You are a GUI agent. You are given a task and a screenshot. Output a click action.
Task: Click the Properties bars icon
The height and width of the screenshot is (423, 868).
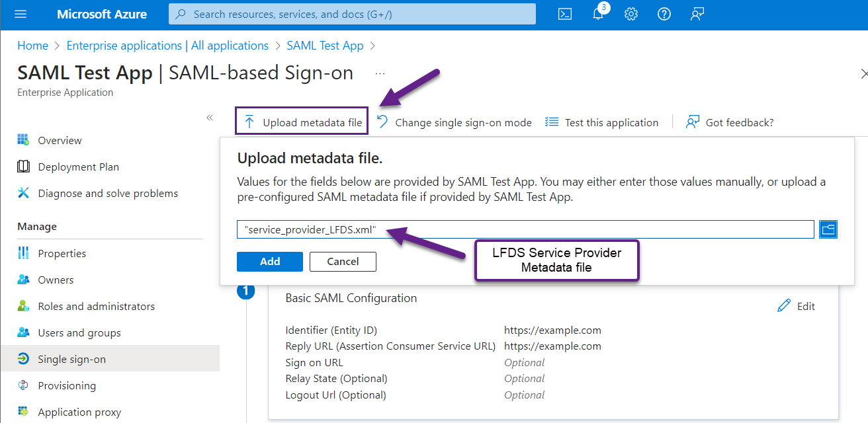(x=23, y=253)
